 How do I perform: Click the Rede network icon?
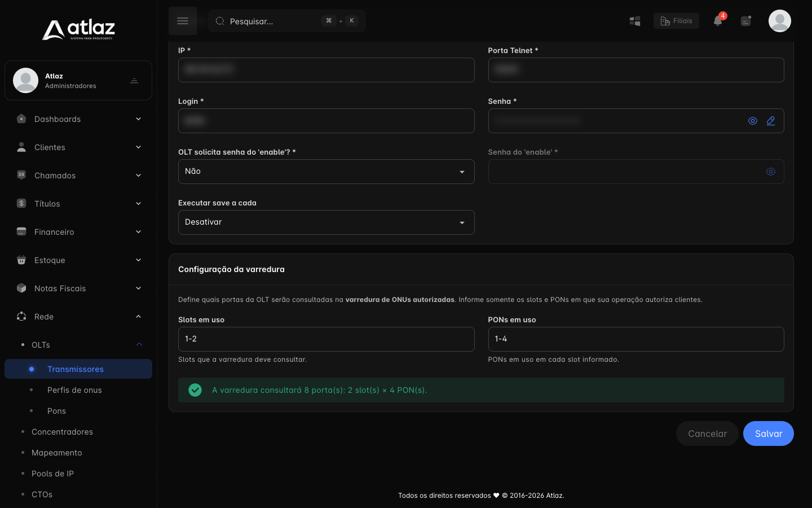pyautogui.click(x=21, y=316)
